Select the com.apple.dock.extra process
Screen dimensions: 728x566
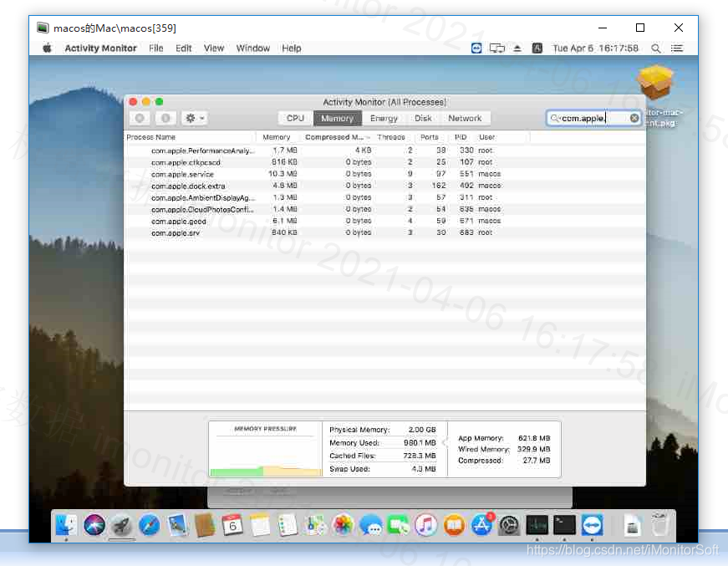tap(384, 186)
